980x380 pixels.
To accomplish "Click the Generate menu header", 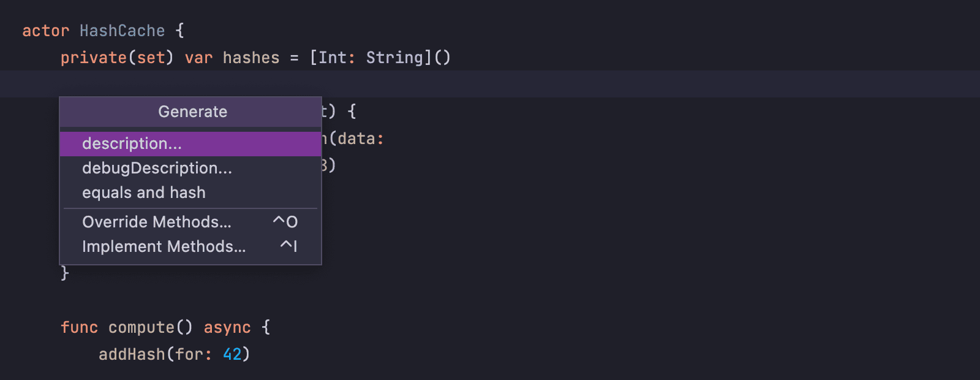I will click(x=192, y=112).
